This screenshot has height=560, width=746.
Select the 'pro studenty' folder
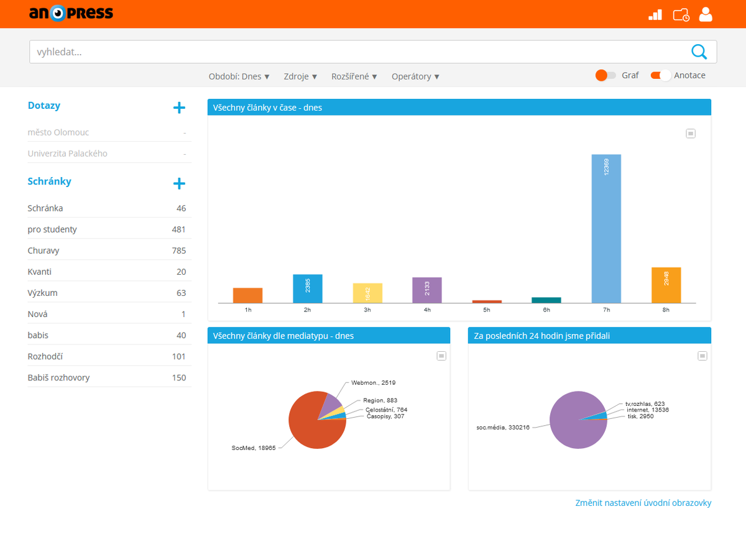pos(52,229)
